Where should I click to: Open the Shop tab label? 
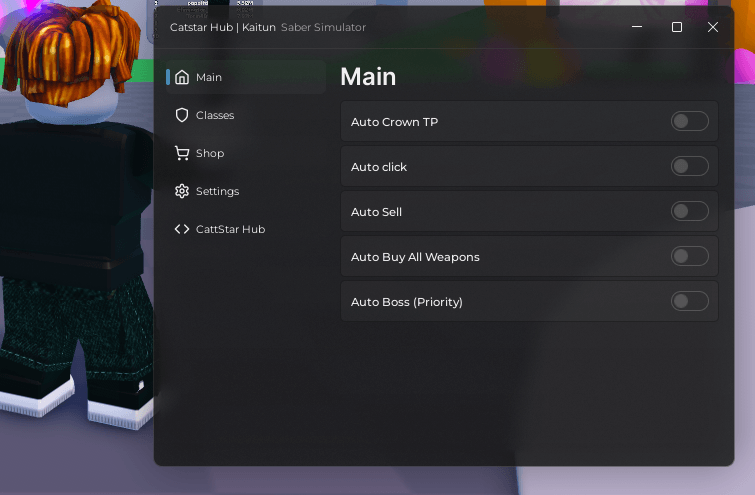(x=210, y=153)
